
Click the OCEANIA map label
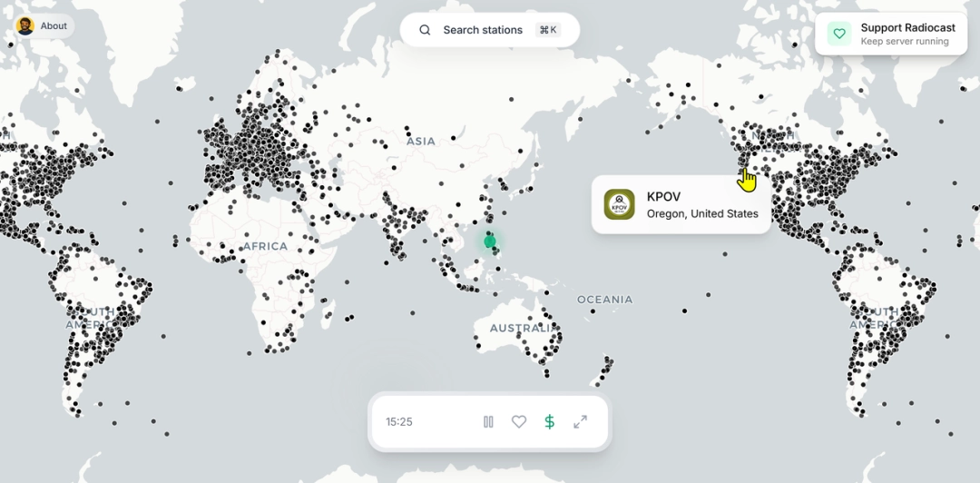point(604,300)
